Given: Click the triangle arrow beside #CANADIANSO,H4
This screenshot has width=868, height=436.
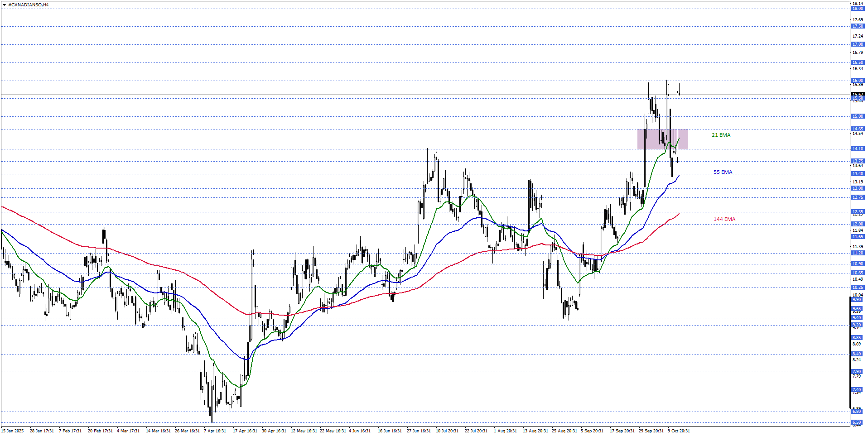Looking at the screenshot, I should coord(5,5).
